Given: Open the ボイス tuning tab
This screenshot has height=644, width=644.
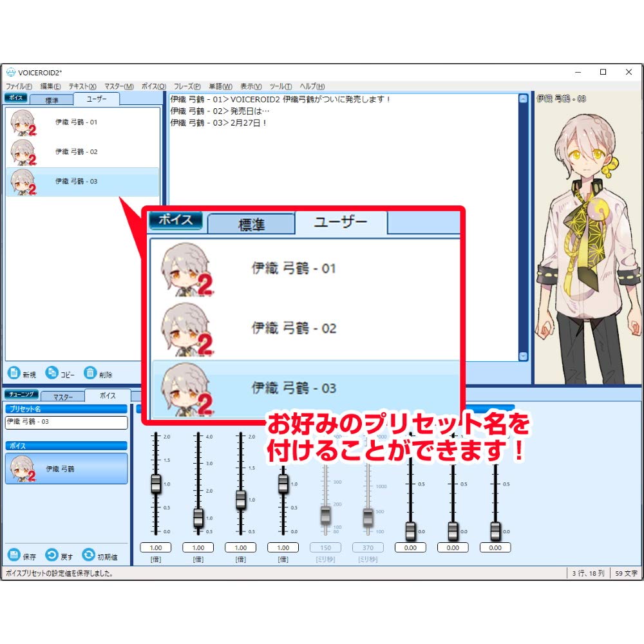Looking at the screenshot, I should tap(108, 396).
